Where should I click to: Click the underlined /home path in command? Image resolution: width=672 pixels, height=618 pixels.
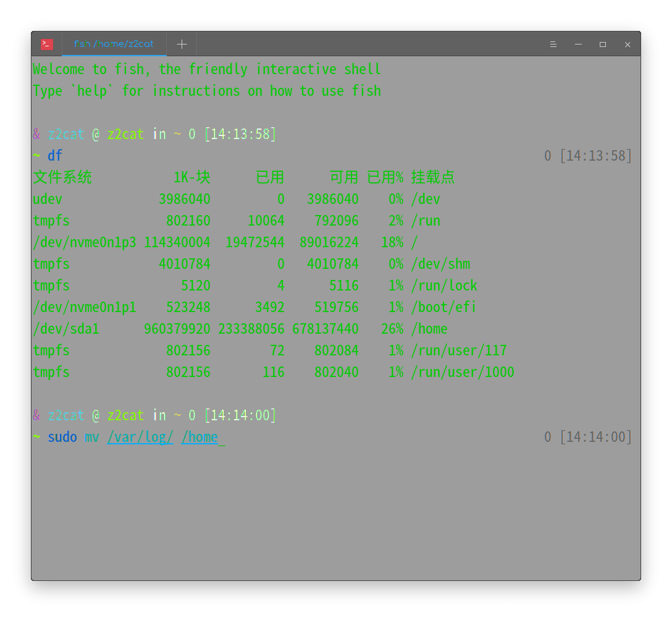[x=199, y=437]
